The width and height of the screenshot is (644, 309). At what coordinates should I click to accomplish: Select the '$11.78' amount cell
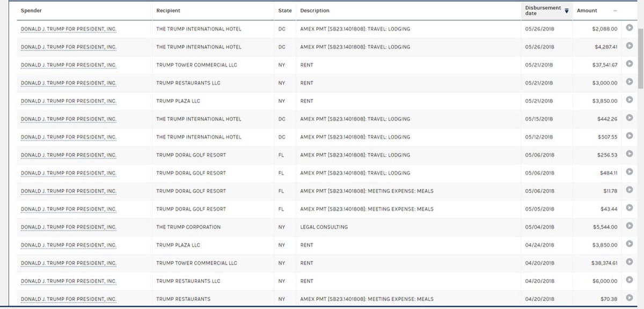coord(611,191)
